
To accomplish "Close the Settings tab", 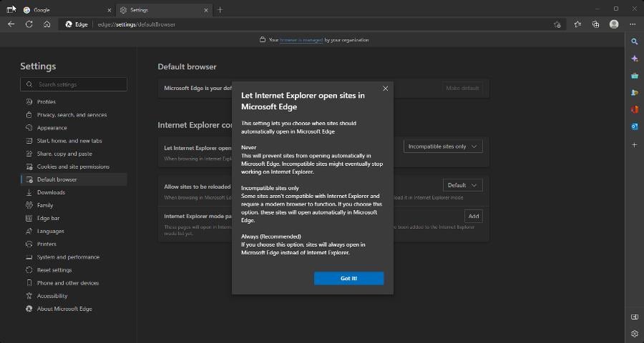I will pyautogui.click(x=206, y=10).
